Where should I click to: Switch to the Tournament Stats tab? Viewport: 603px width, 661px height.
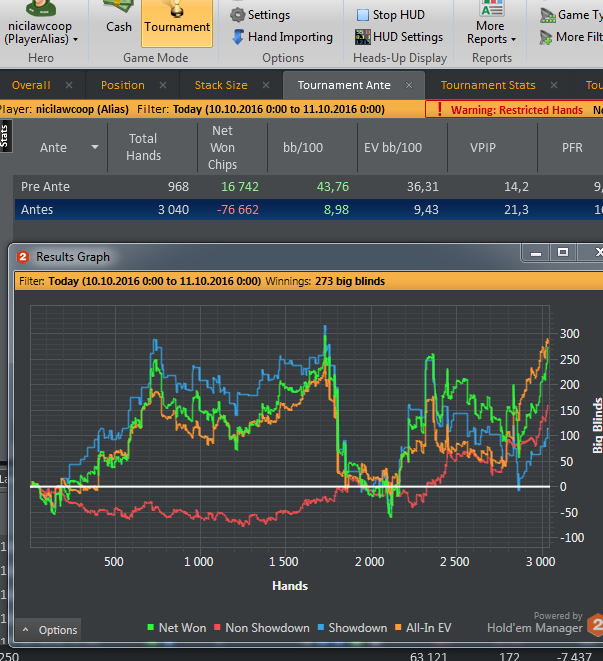tap(488, 85)
